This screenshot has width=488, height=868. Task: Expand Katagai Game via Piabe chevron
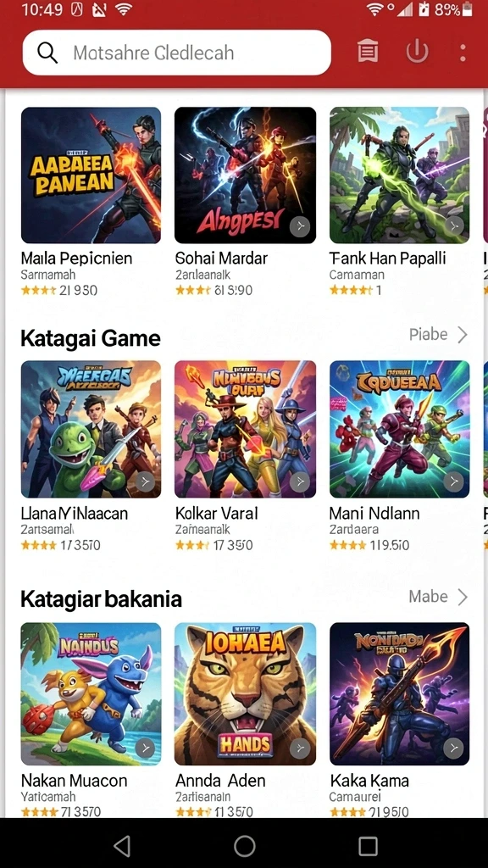[x=463, y=335]
